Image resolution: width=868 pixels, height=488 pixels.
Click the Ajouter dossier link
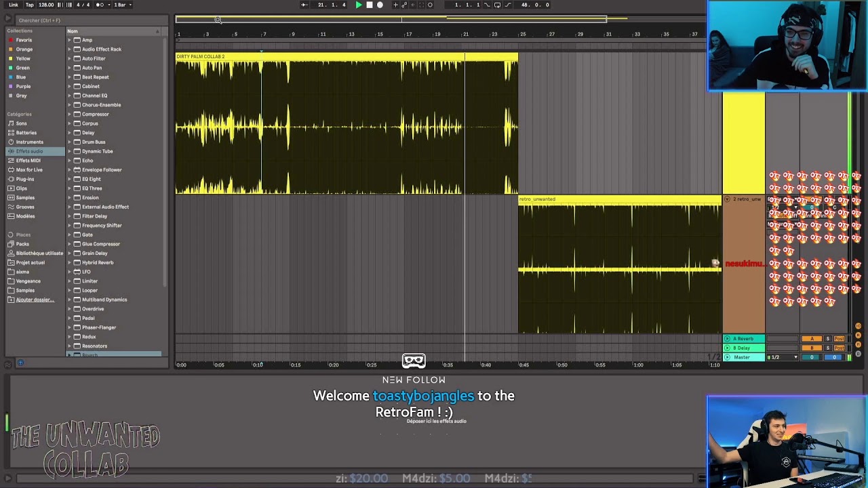coord(35,300)
